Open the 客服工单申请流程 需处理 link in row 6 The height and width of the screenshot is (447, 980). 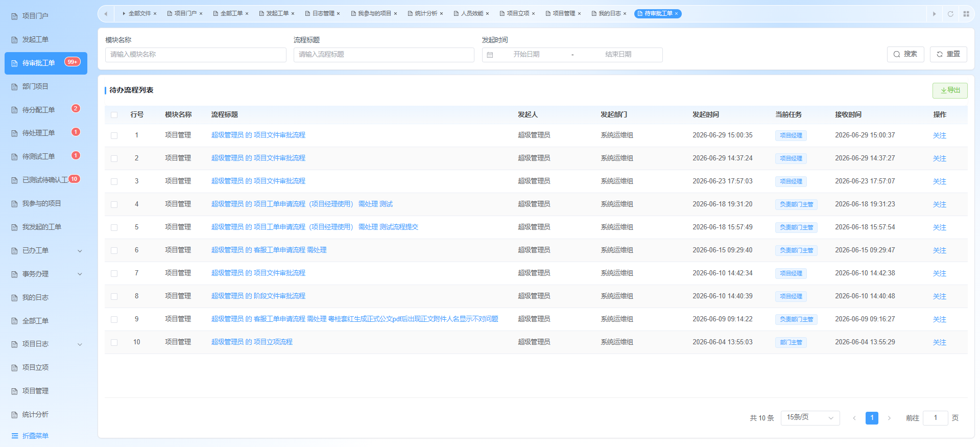(x=269, y=250)
